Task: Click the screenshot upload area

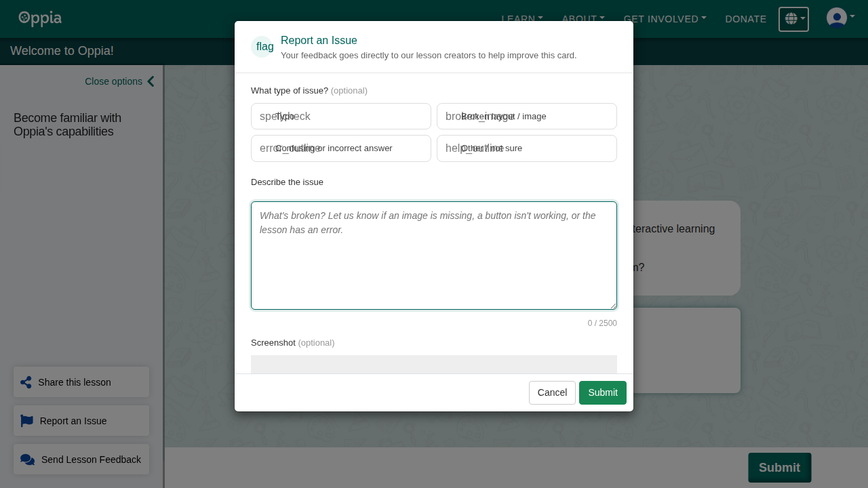Action: (x=434, y=364)
